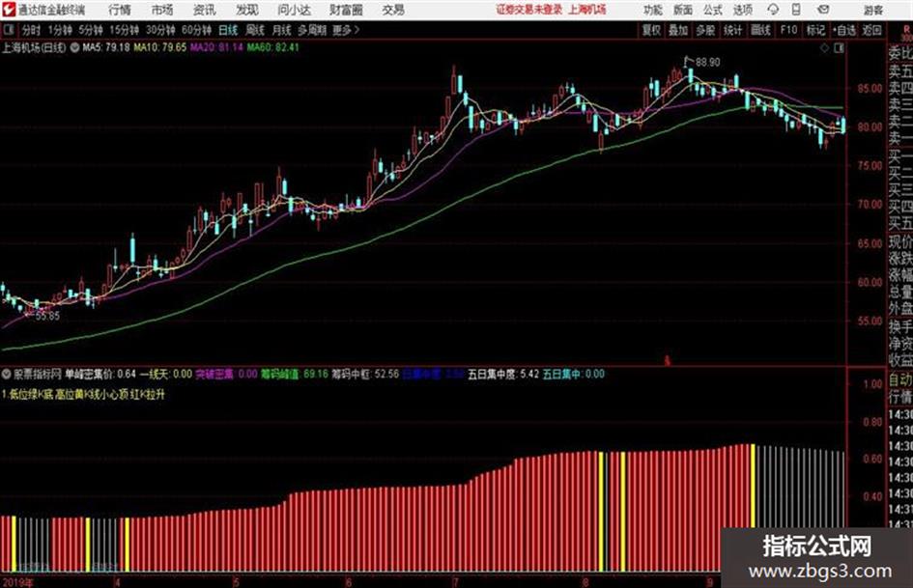Screen dimensions: 913x588
Task: Click the 筹码峰值 69.16 indicator value
Action: point(294,374)
